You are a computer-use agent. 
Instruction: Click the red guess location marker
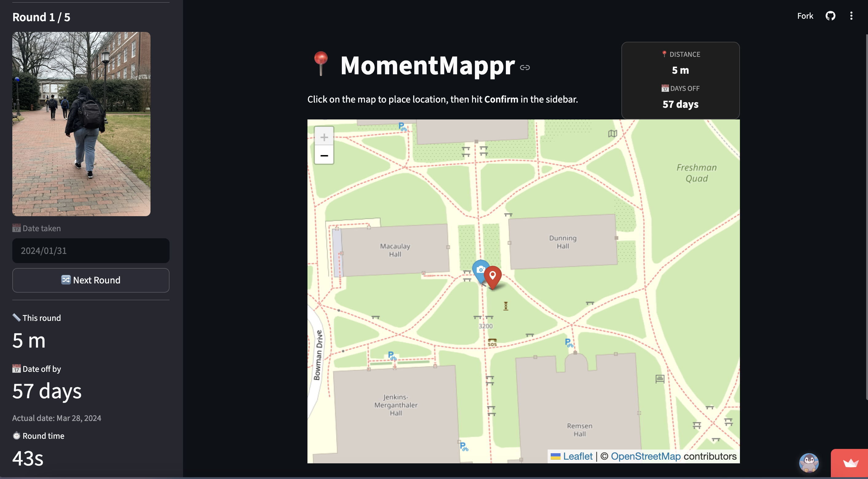coord(493,276)
